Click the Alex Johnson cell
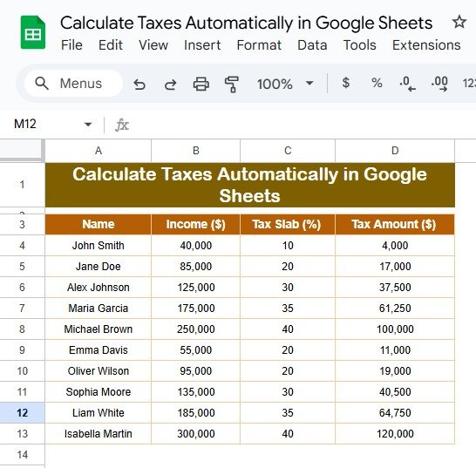 pos(98,287)
